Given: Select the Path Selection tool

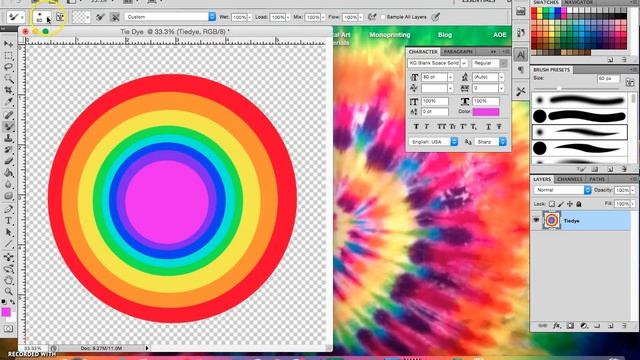Looking at the screenshot, I should tap(8, 233).
